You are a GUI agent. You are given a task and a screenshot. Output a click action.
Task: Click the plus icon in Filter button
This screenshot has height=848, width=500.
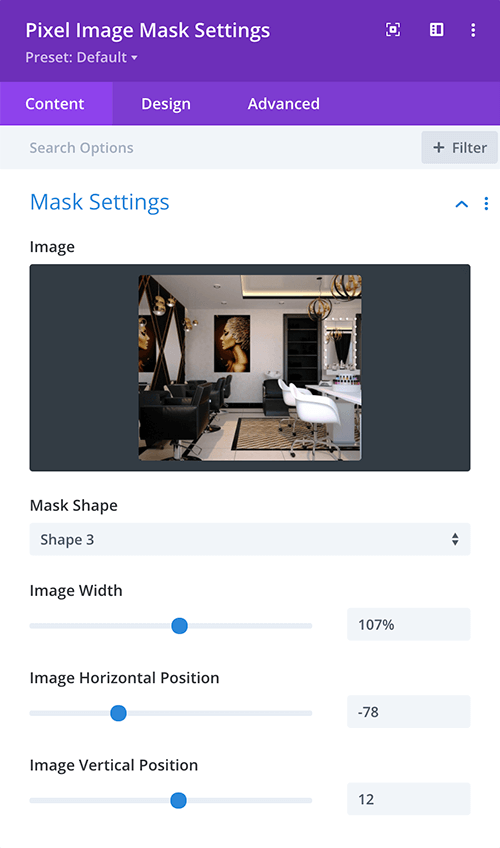(439, 148)
